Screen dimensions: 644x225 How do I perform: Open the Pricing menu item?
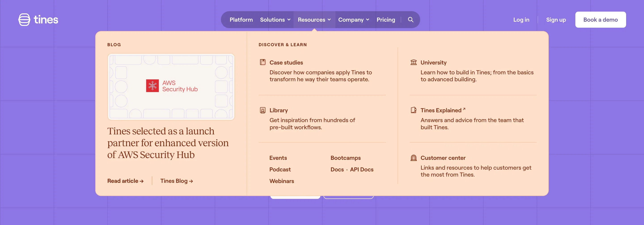pyautogui.click(x=386, y=20)
